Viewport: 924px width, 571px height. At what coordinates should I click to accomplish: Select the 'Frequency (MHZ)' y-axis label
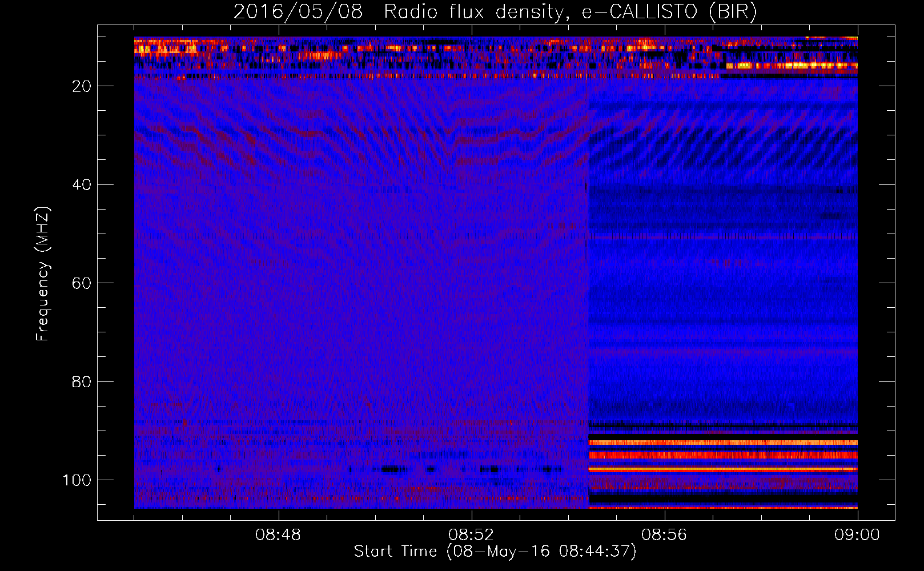(x=43, y=274)
